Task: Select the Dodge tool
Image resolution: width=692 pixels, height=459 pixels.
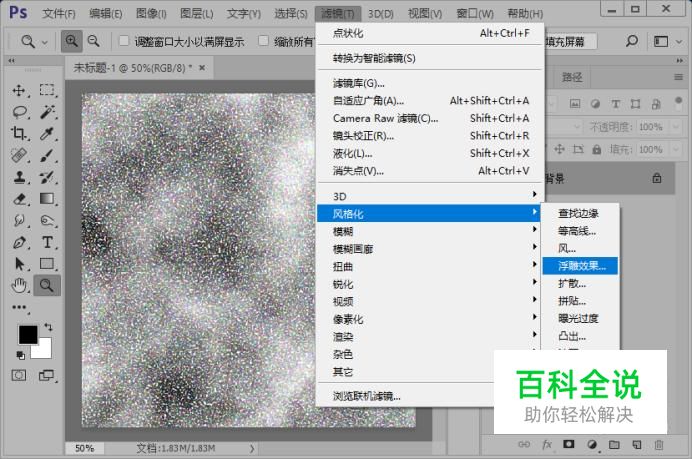Action: 47,220
